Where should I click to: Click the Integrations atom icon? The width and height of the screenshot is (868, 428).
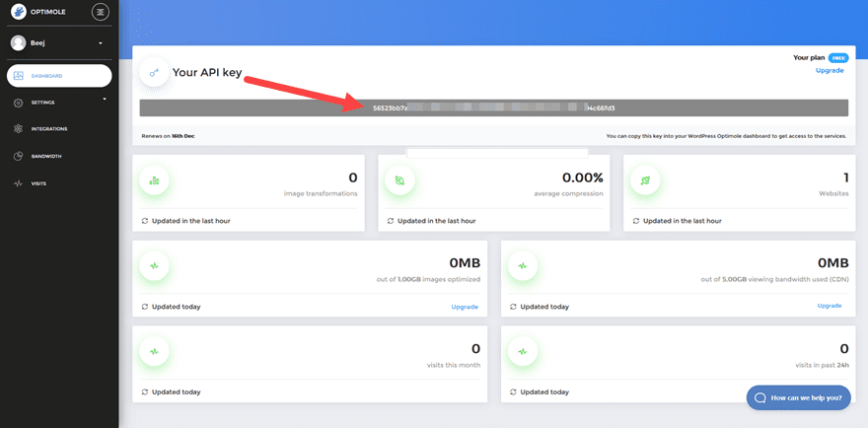coord(19,129)
